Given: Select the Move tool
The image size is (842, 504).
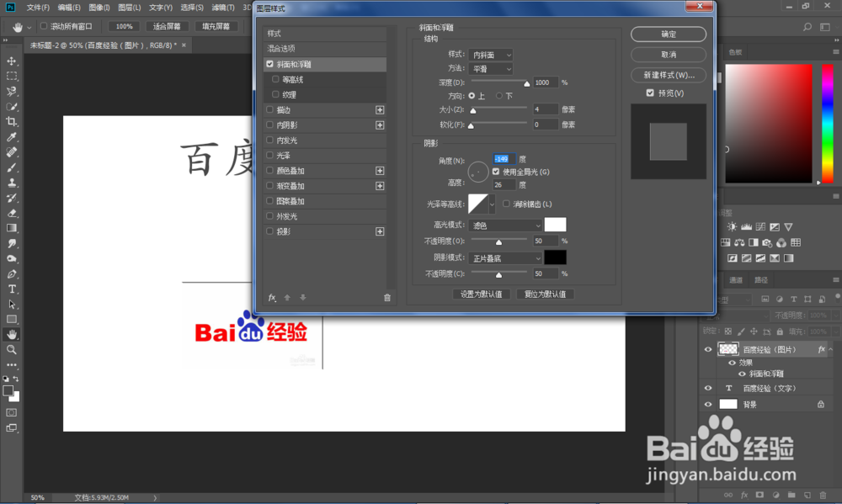Looking at the screenshot, I should (11, 61).
